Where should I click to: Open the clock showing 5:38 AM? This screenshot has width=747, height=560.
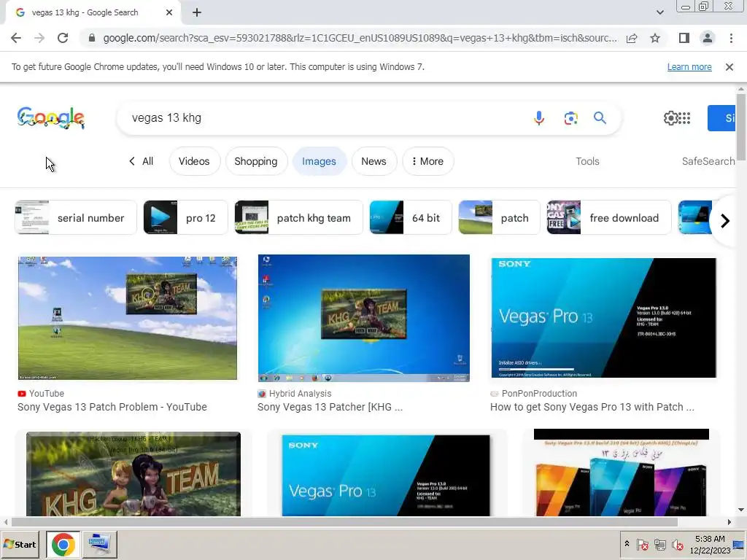pyautogui.click(x=710, y=544)
